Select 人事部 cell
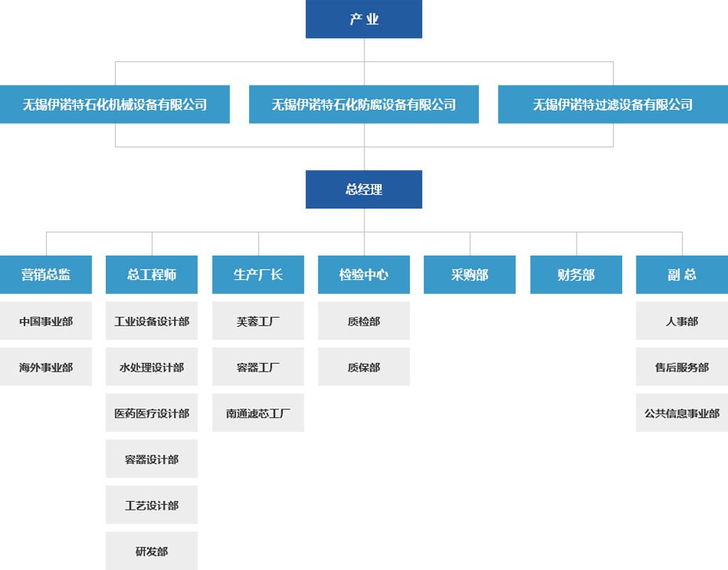The width and height of the screenshot is (728, 570). tap(682, 321)
